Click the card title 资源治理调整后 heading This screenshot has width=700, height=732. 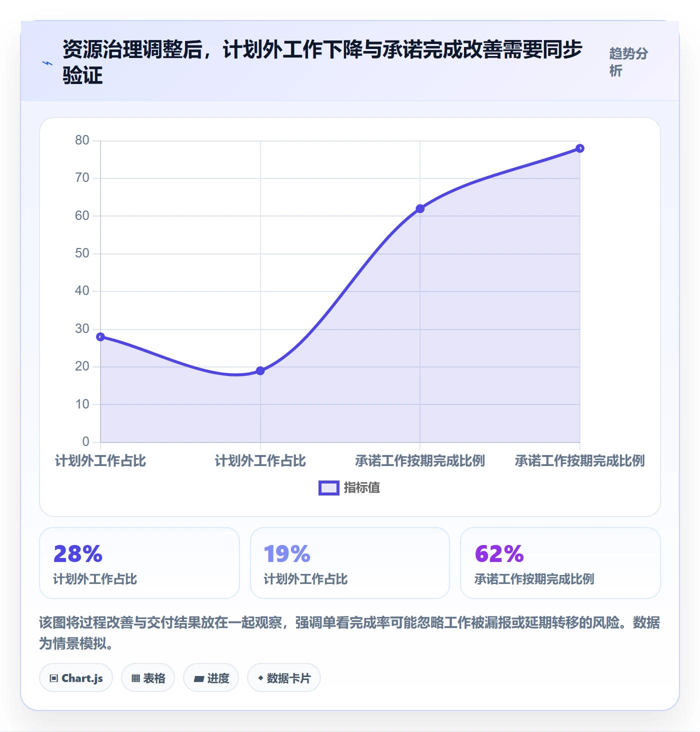tap(322, 62)
